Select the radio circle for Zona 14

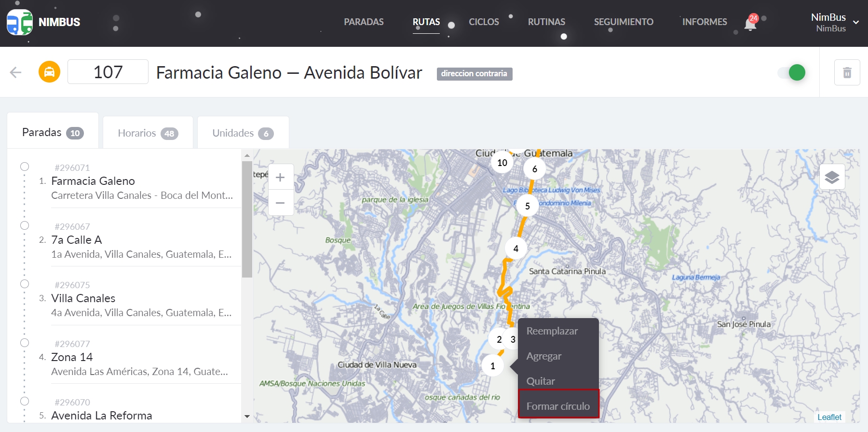(x=25, y=343)
